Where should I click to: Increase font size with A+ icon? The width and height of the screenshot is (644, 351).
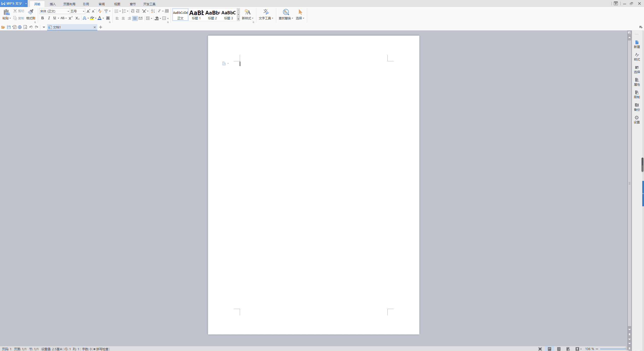[x=88, y=11]
